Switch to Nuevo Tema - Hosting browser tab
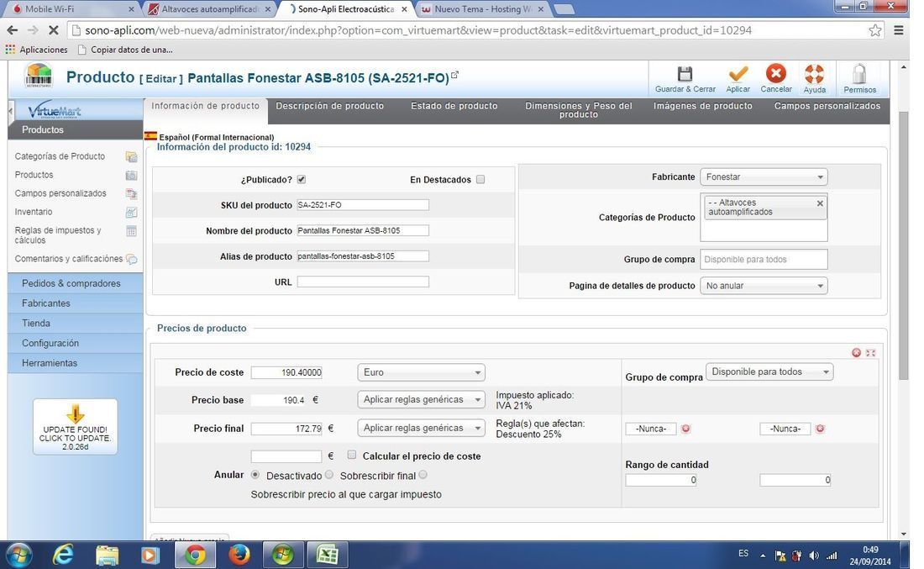The height and width of the screenshot is (569, 924). click(x=483, y=9)
